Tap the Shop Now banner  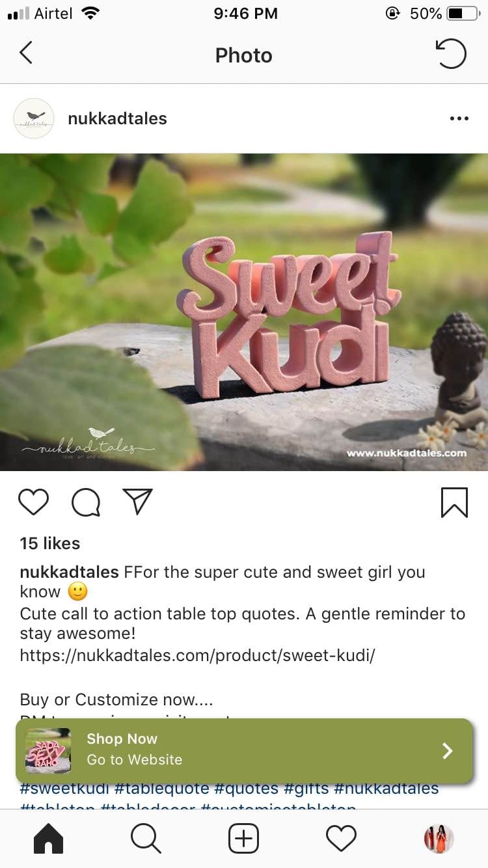pyautogui.click(x=244, y=751)
